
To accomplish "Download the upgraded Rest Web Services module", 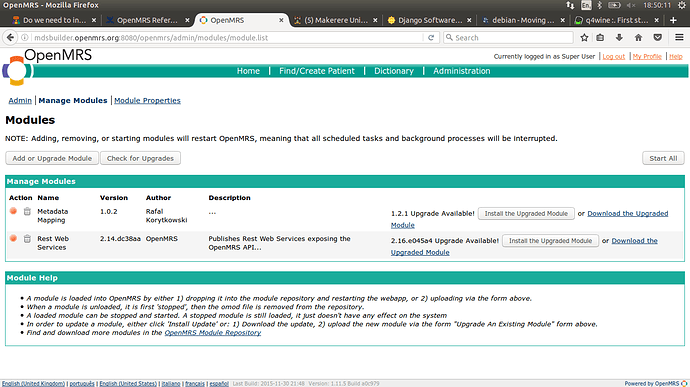I will (x=635, y=241).
